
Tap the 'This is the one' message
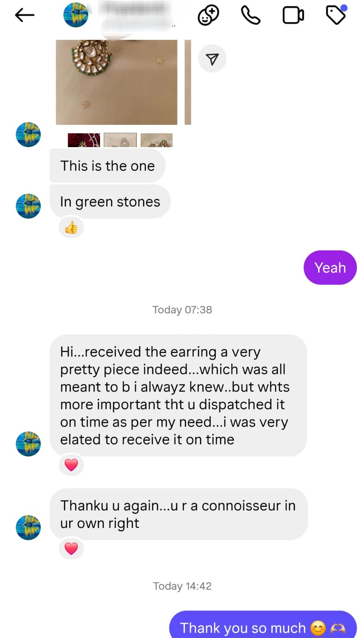(108, 166)
